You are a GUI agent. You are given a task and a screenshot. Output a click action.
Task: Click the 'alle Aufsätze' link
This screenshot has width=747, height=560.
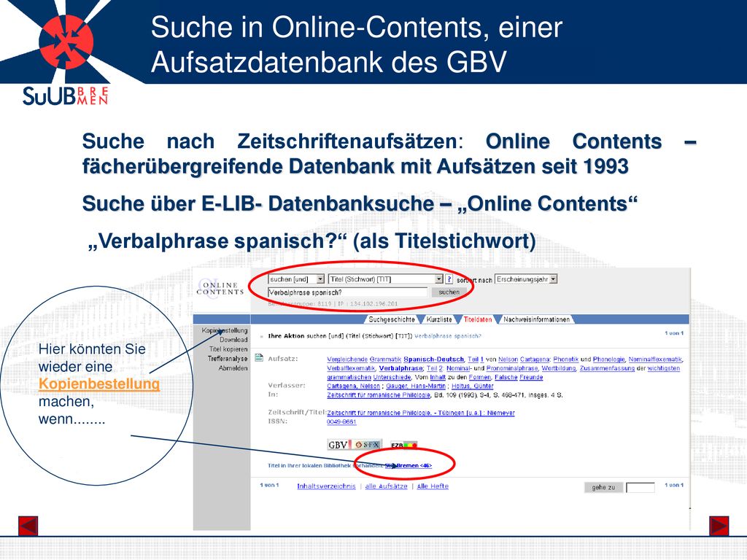tap(386, 486)
